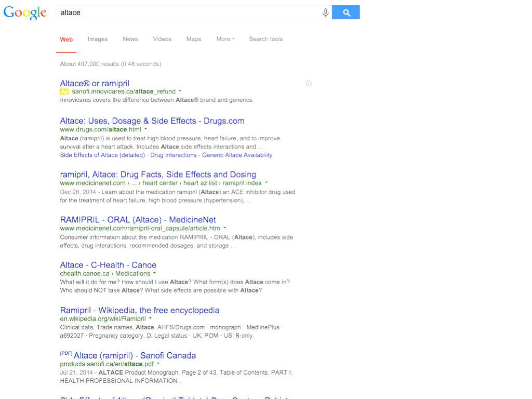
Task: Click the blue search magnifier button
Action: (345, 12)
